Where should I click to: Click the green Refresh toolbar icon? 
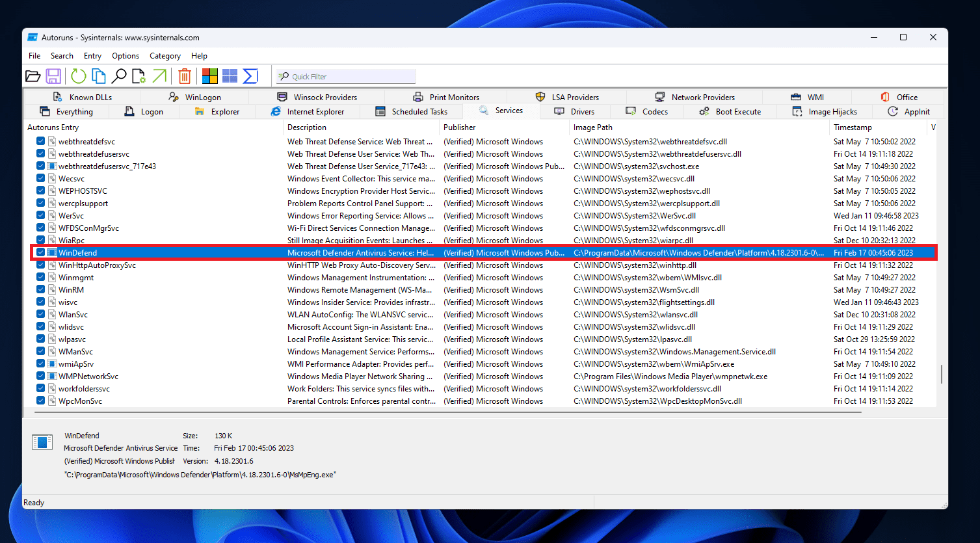[79, 77]
